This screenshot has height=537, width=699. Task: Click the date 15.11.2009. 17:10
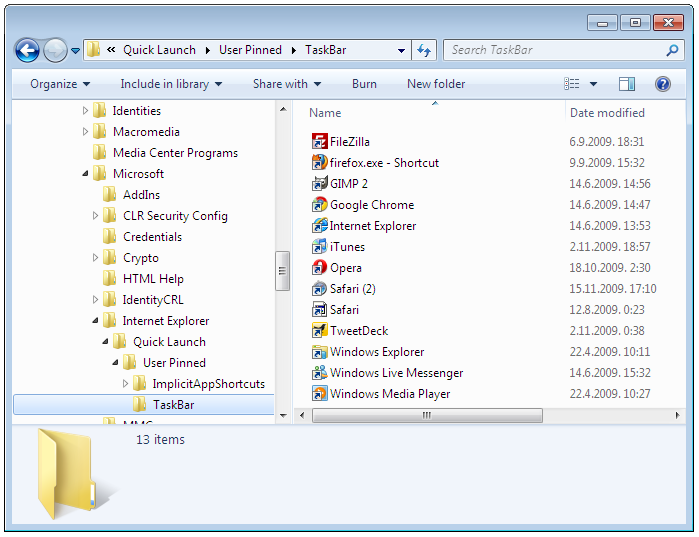[x=613, y=289]
